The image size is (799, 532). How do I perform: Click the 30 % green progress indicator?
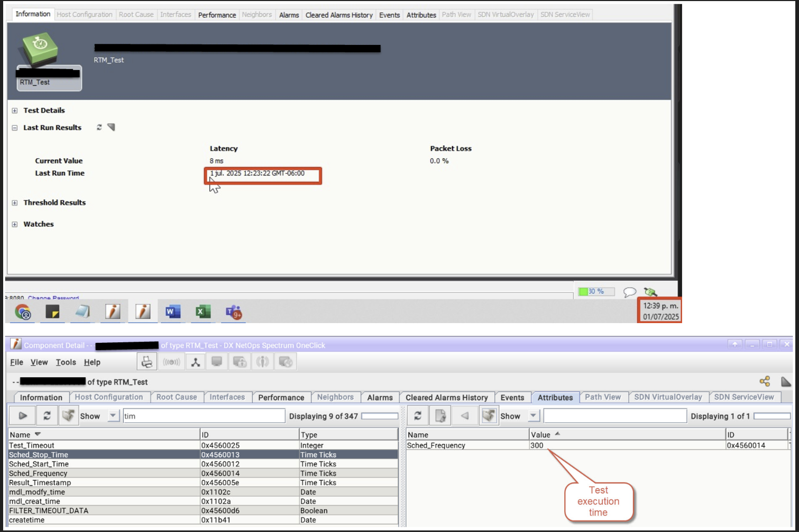coord(596,291)
